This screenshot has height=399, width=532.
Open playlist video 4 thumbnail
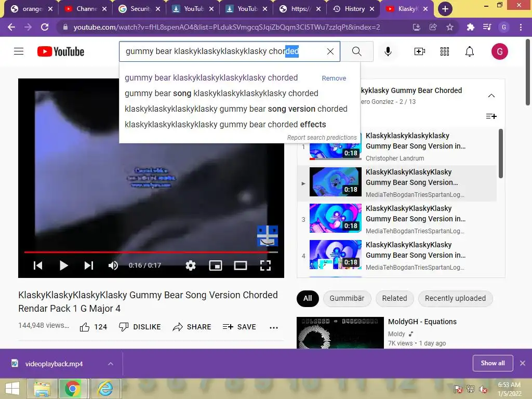tap(335, 255)
